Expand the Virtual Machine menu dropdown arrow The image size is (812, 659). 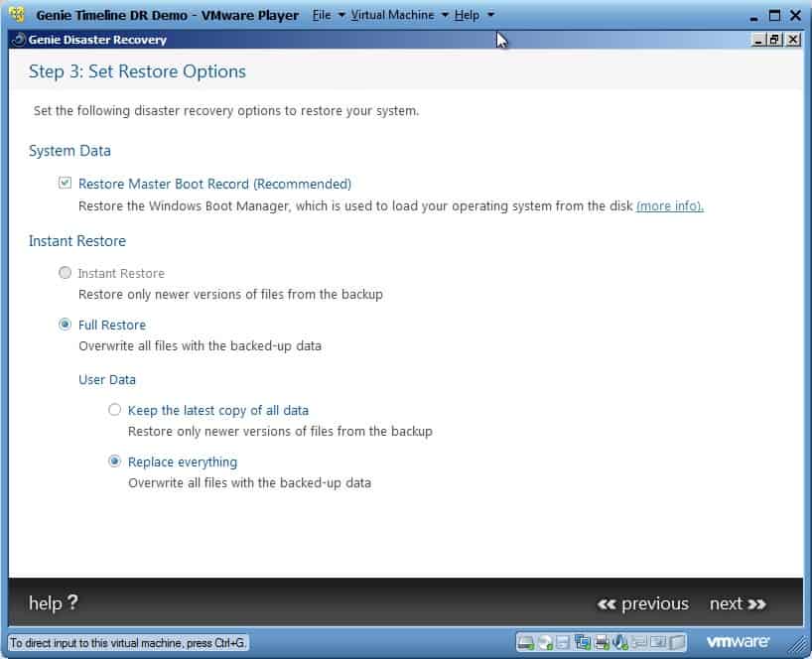tap(445, 15)
